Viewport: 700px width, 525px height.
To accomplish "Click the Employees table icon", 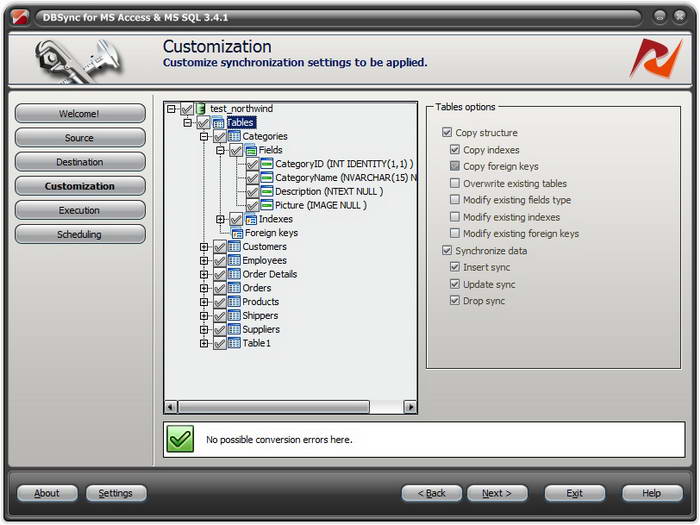I will tap(234, 260).
